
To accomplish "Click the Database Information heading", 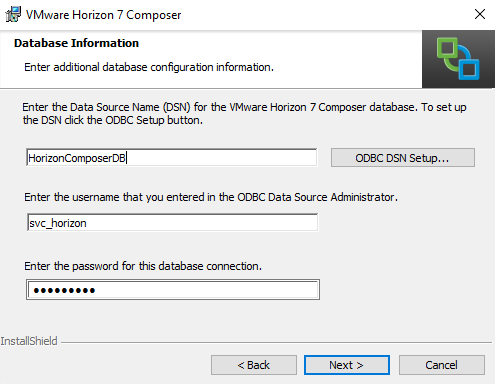I will pos(76,43).
